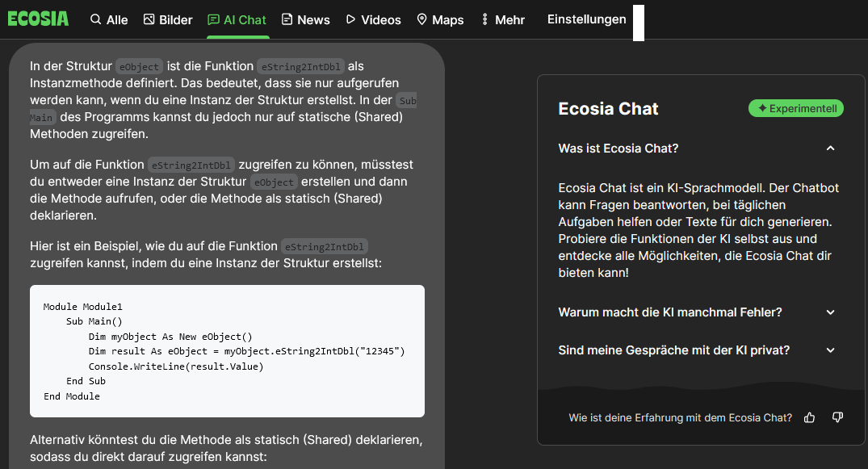Click the 'Alternativ könntest du die Methode' paragraph
This screenshot has height=469, width=868.
(226, 448)
